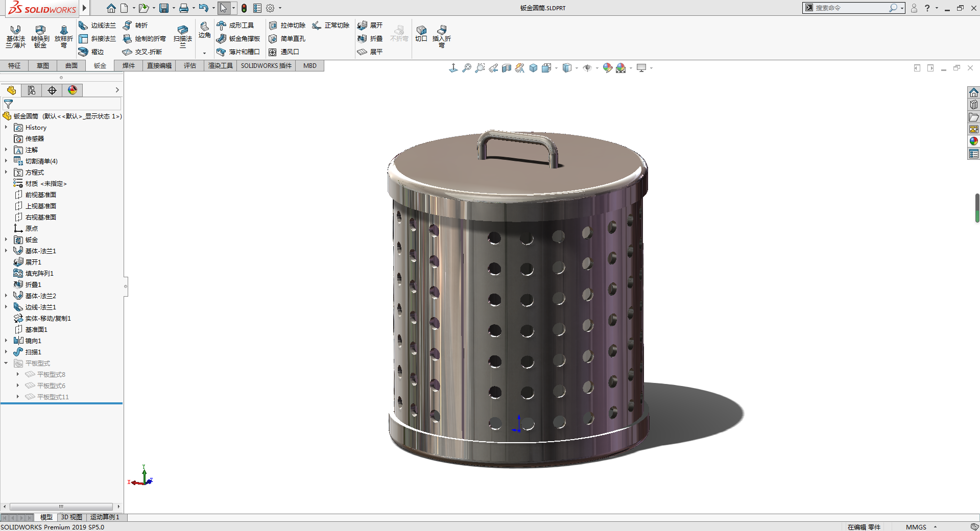Expand the History tree node
Screen dimensions: 980x531
point(6,128)
